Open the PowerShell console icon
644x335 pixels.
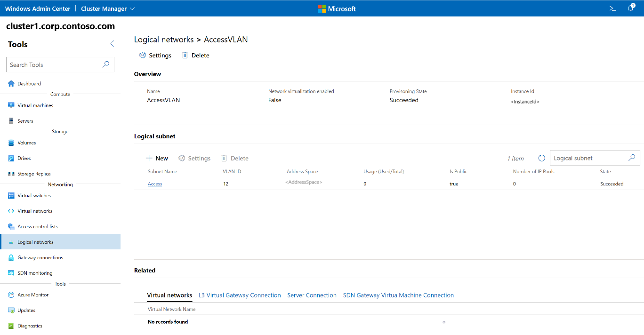click(x=612, y=8)
